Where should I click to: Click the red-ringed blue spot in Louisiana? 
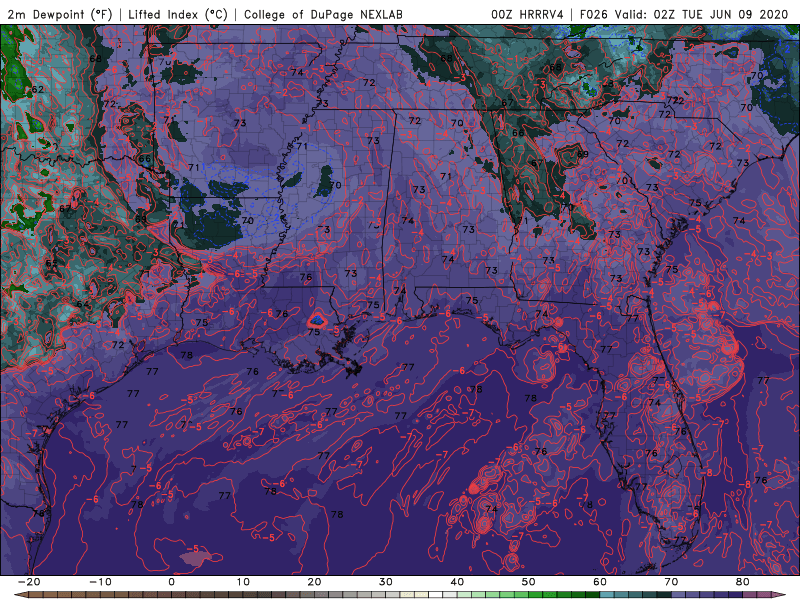click(317, 320)
